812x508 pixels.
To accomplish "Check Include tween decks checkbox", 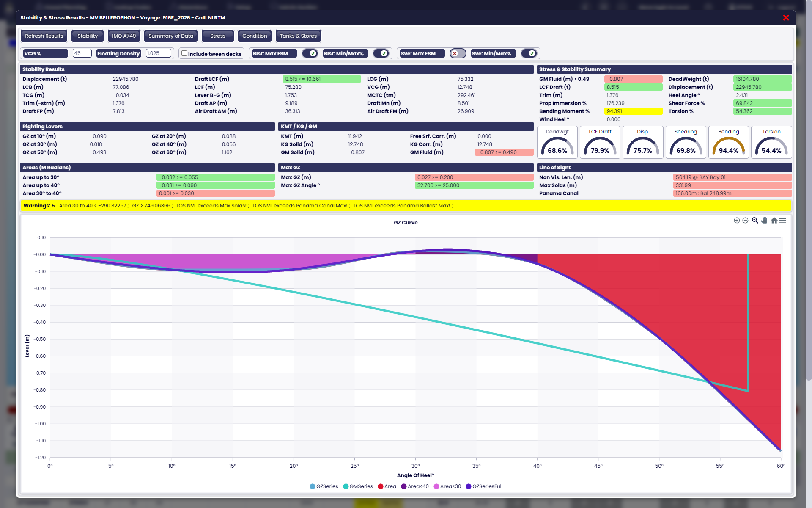I will point(184,53).
